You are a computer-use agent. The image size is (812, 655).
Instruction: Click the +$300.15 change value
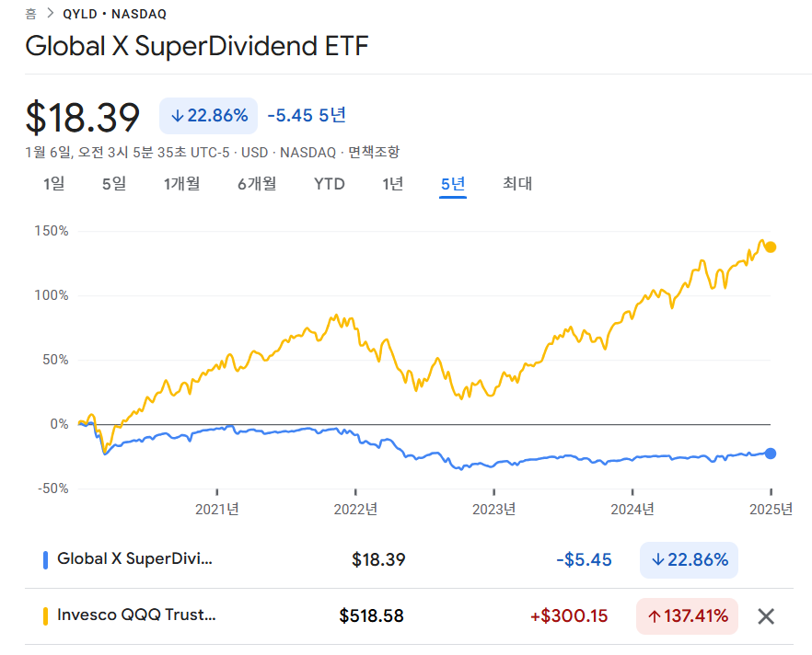click(569, 616)
